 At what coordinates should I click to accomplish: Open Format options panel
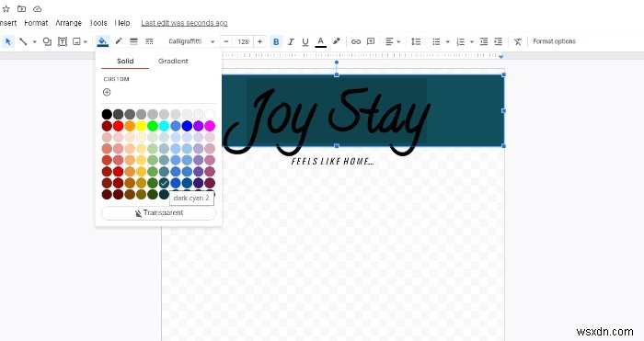click(554, 41)
